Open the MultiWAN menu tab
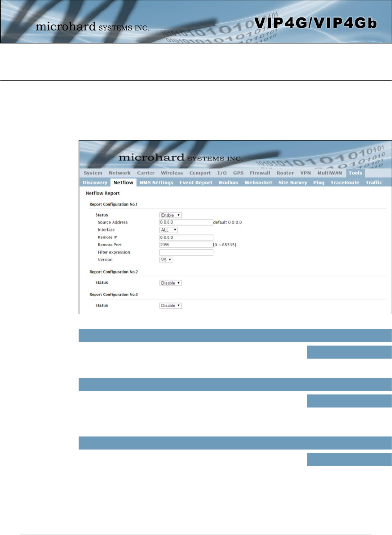The image size is (392, 535). point(330,173)
